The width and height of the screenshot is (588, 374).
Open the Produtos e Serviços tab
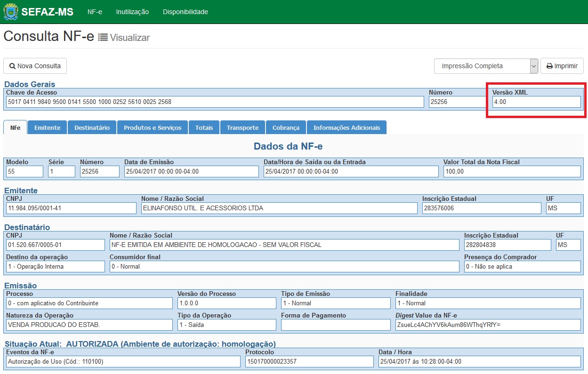click(x=153, y=127)
